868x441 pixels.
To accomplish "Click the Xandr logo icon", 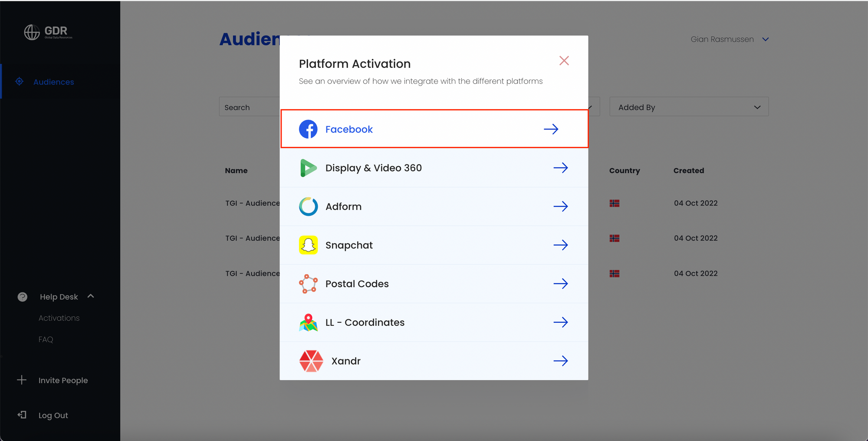I will [311, 361].
